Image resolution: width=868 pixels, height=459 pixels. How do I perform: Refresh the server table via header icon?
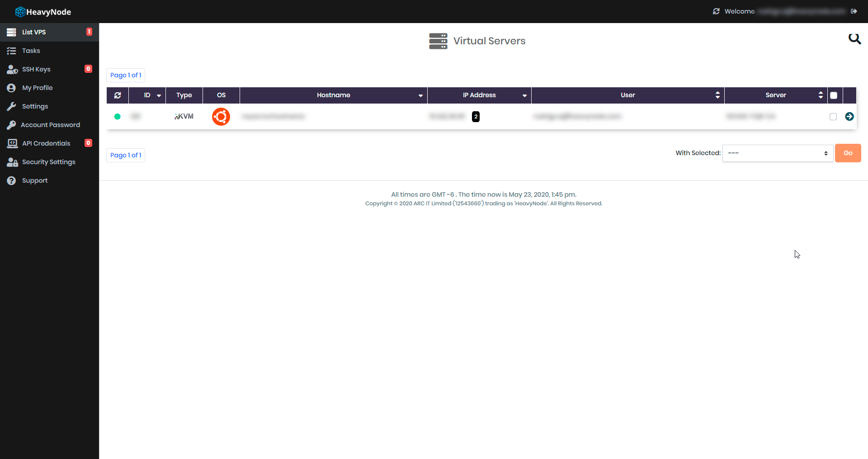tap(118, 95)
